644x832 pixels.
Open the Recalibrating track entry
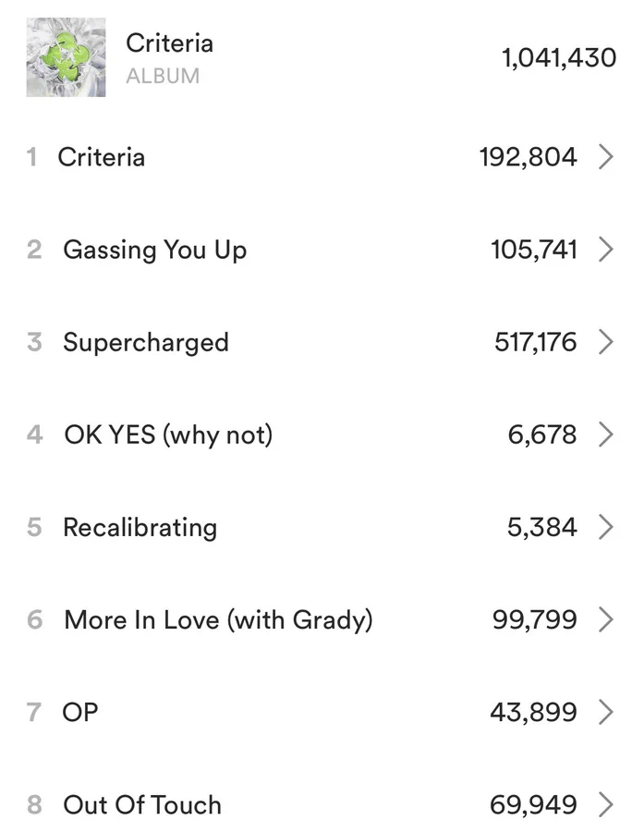coord(140,528)
